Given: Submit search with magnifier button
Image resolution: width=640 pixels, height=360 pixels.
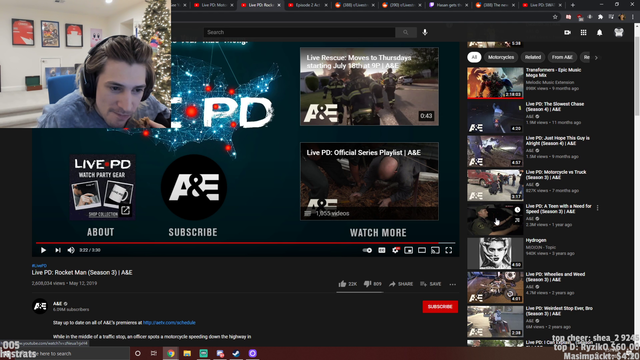Looking at the screenshot, I should (405, 32).
